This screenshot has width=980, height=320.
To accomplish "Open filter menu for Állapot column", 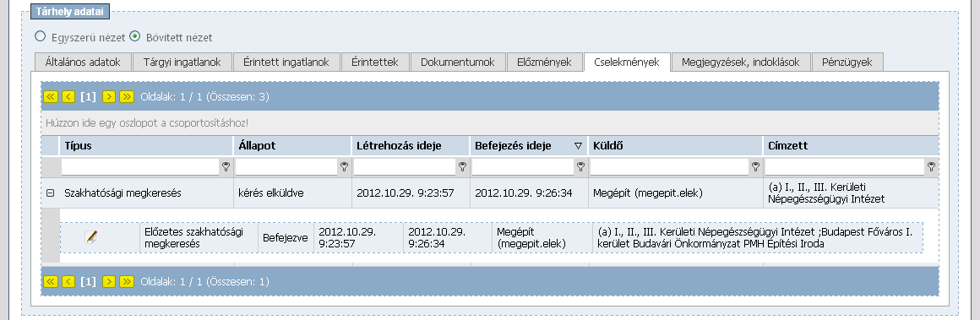I will click(344, 167).
